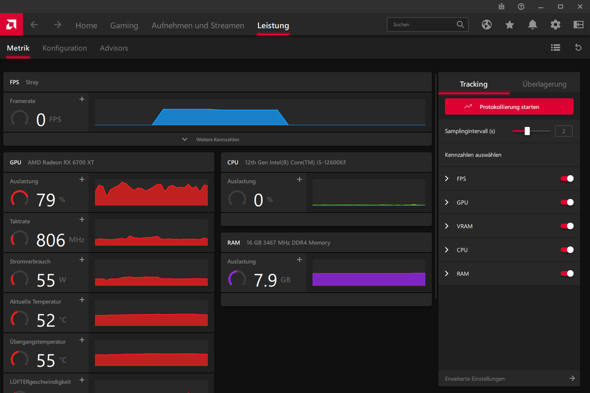Reset metrics with the undo arrow icon

pos(578,48)
